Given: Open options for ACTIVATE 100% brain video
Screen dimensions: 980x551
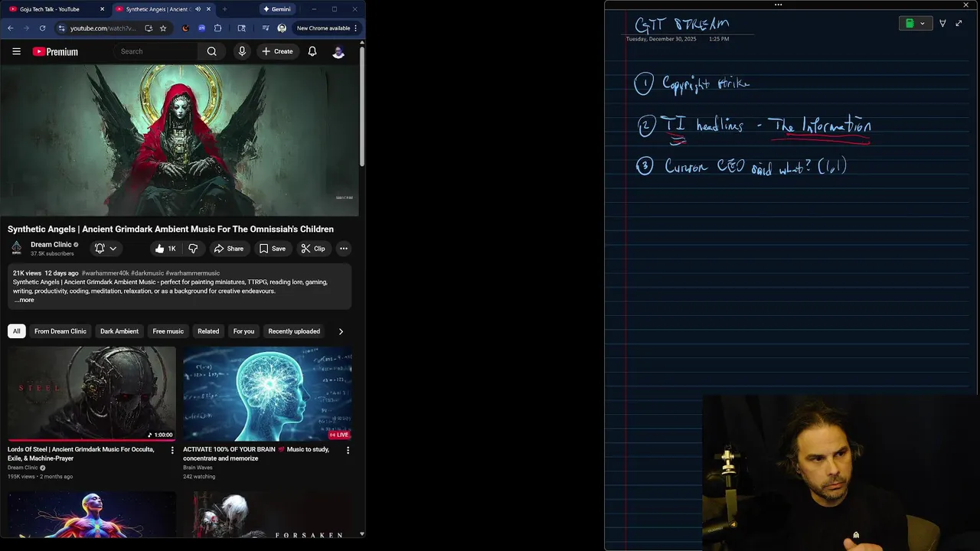Looking at the screenshot, I should (348, 451).
